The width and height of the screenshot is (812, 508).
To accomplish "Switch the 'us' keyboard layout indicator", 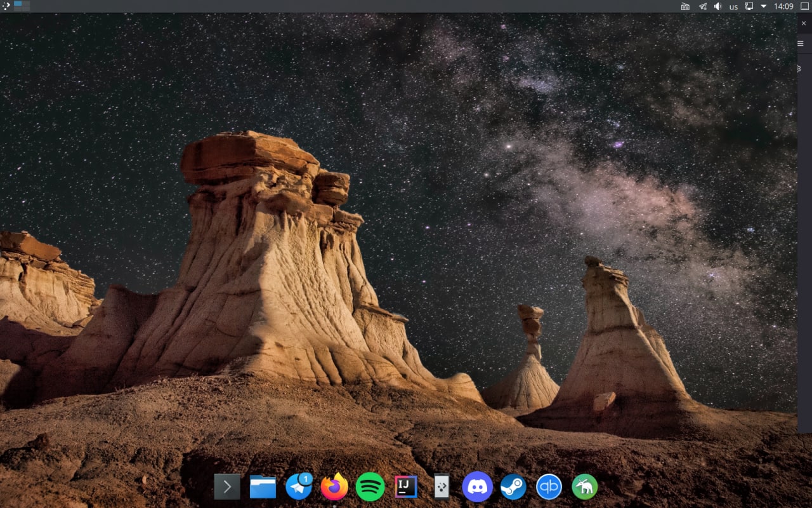I will (733, 6).
